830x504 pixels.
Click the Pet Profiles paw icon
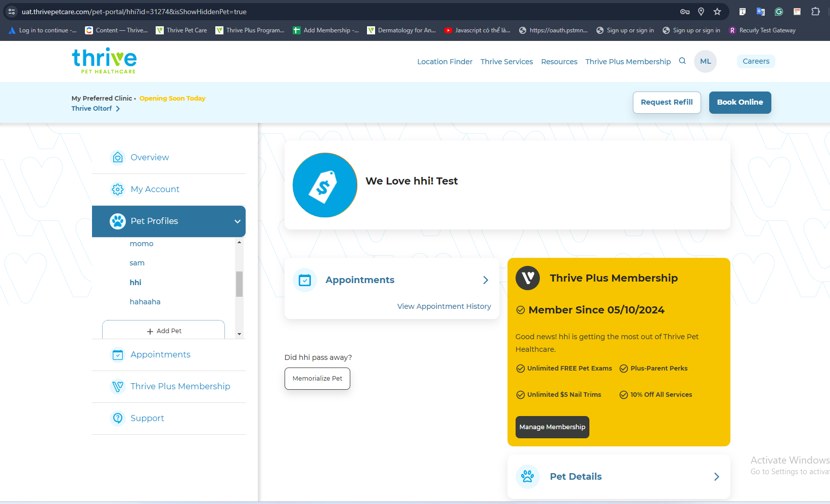[x=118, y=221]
